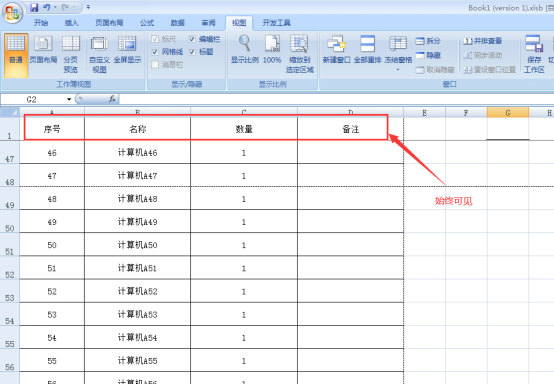Click 缩放到选定区域 zoom to selection
554x385 pixels.
[300, 54]
